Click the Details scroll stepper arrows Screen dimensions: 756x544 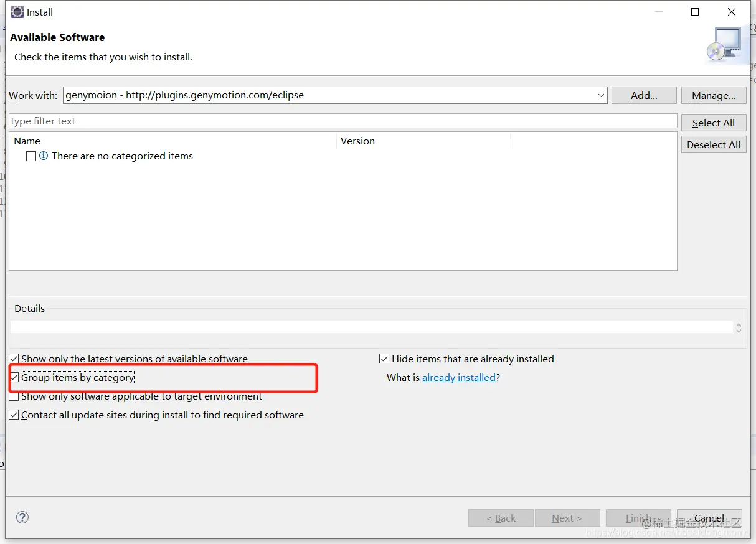[x=739, y=327]
